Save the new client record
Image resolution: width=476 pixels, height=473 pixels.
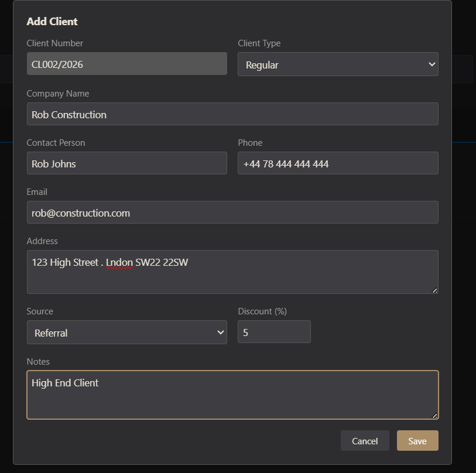pos(417,441)
